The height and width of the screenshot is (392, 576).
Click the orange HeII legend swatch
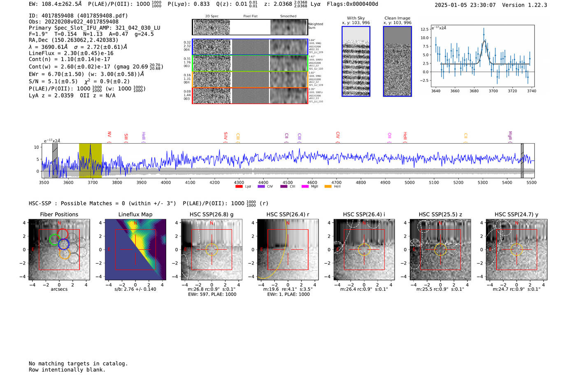[x=328, y=186]
